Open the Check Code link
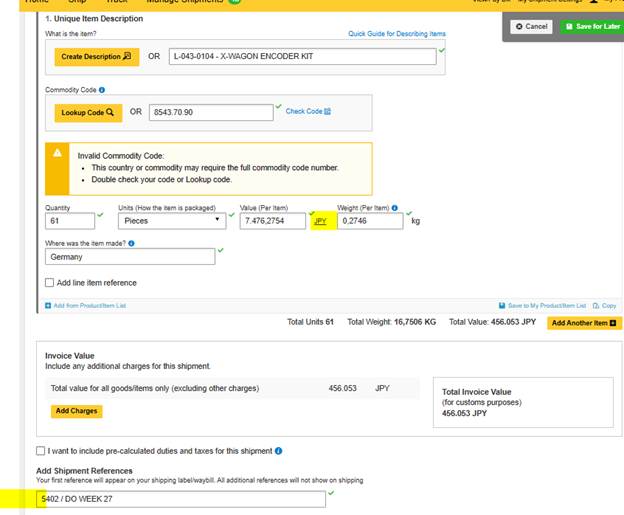The height and width of the screenshot is (515, 624). (x=308, y=111)
